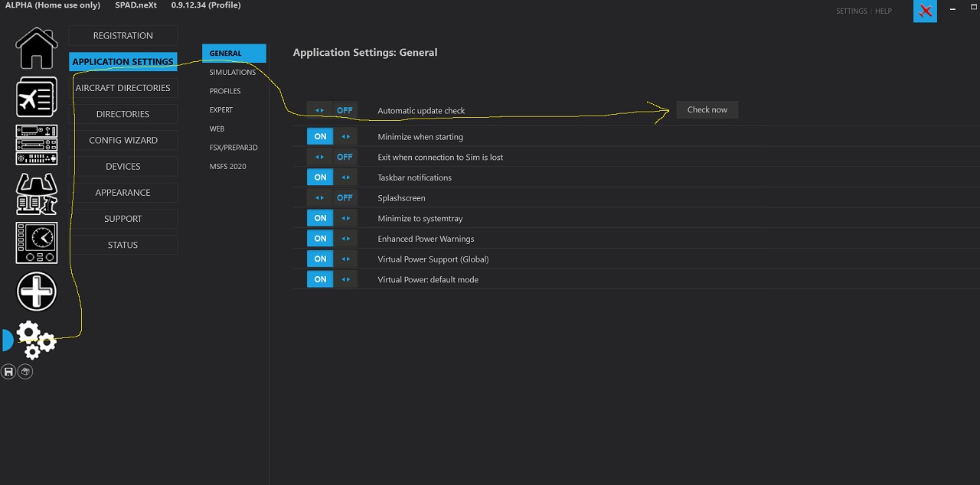Screen dimensions: 980x485
Task: Toggle Virtual Power Support (Global) switch
Action: 332,259
